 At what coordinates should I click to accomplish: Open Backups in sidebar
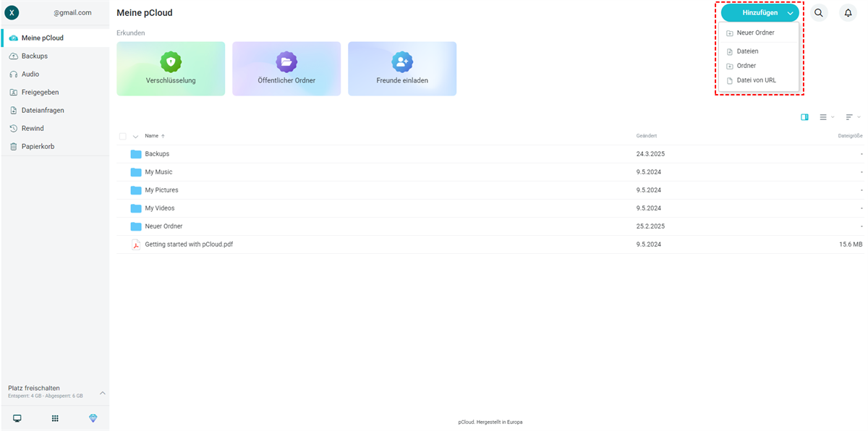(55, 56)
